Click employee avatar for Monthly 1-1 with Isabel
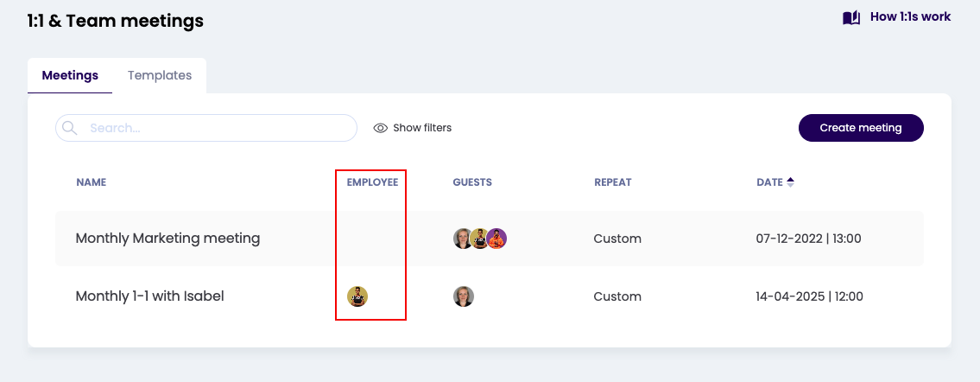The image size is (980, 382). point(357,296)
